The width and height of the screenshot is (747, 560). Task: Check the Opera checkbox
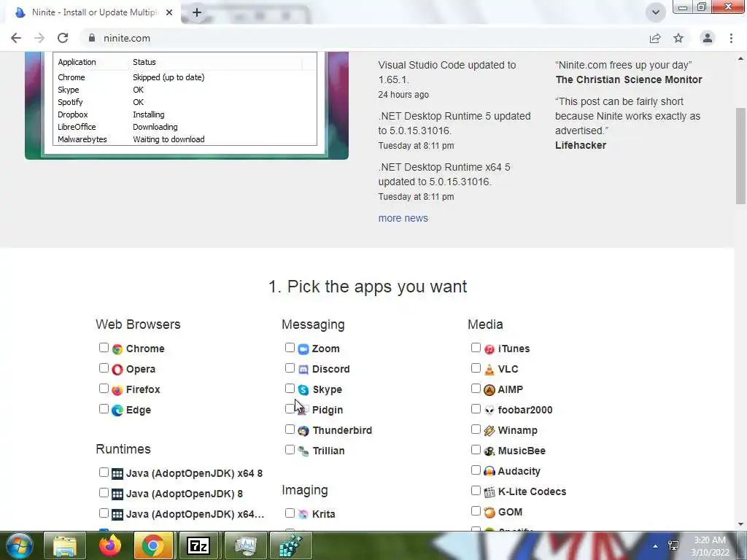(104, 368)
